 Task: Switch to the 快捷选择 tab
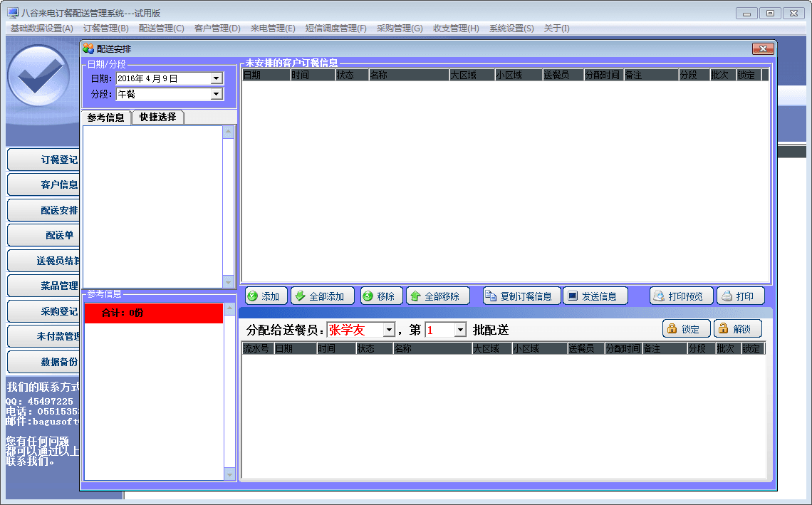[x=157, y=118]
